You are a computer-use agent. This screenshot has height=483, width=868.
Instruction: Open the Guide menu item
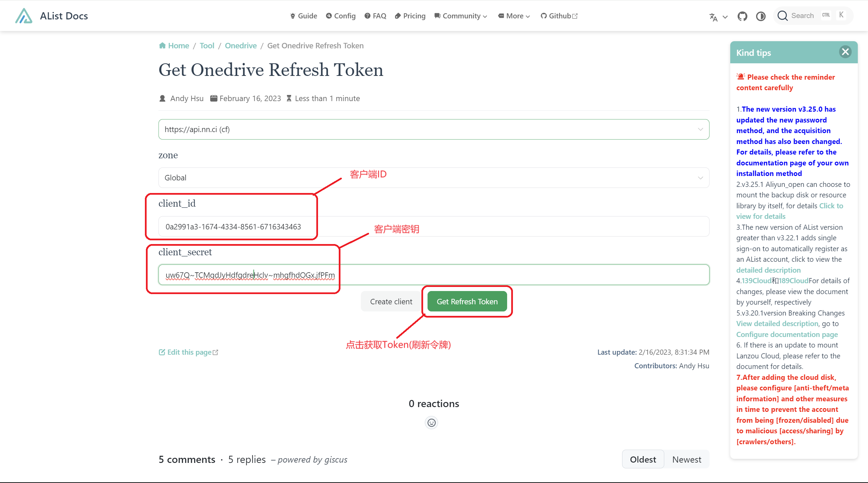(x=303, y=16)
